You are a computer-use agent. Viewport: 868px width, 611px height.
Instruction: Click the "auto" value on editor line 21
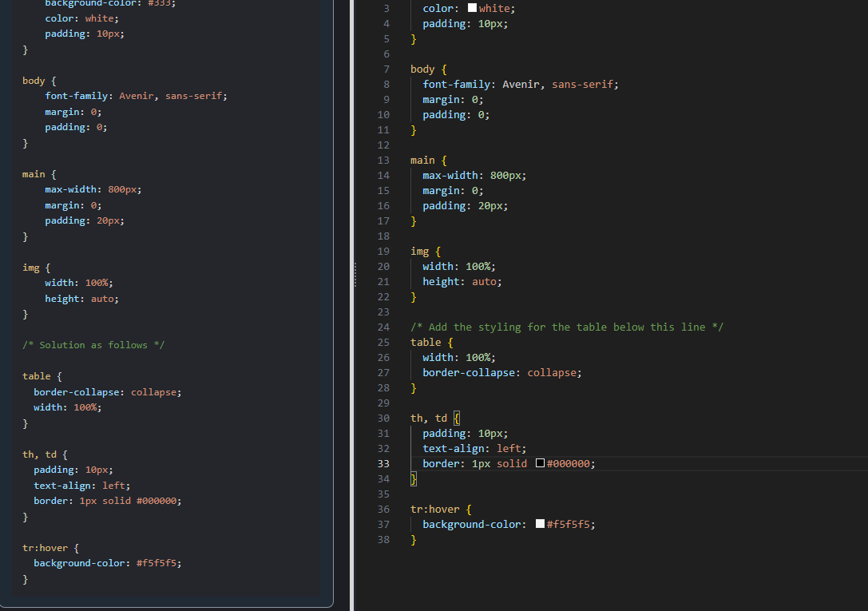pos(484,282)
